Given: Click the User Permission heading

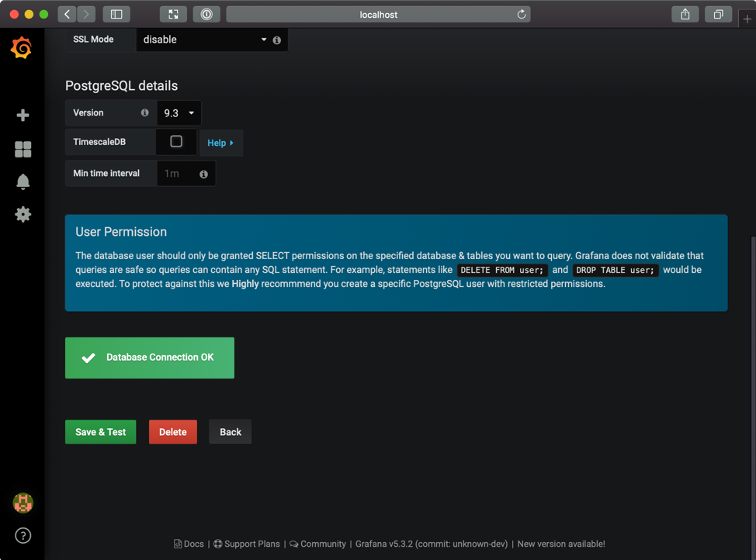Looking at the screenshot, I should [x=121, y=232].
